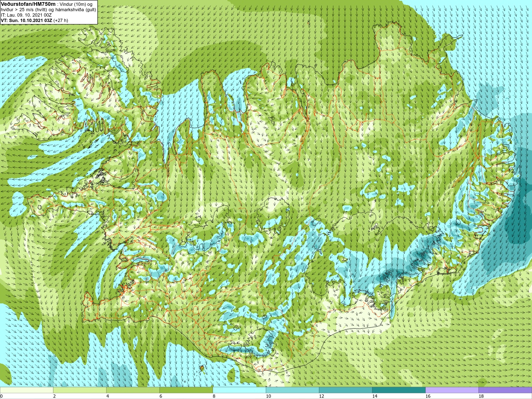Pick the teal 12–14 m/s swatch

tap(346, 390)
